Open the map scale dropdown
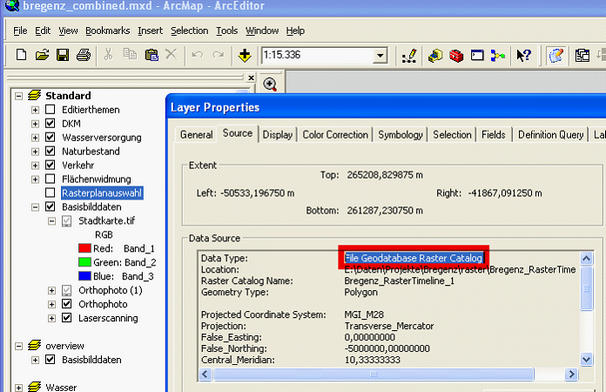The height and width of the screenshot is (392, 606). (380, 56)
